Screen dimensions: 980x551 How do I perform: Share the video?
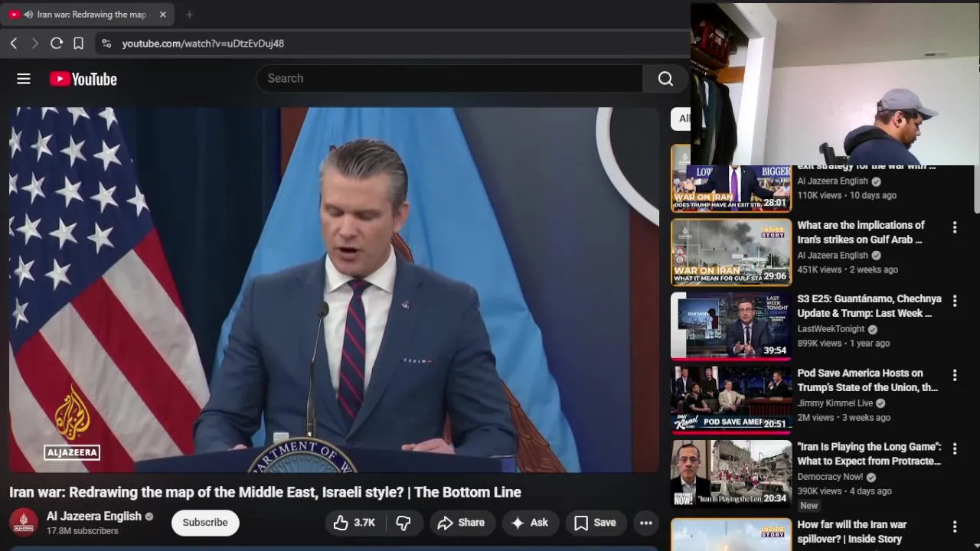coord(461,523)
